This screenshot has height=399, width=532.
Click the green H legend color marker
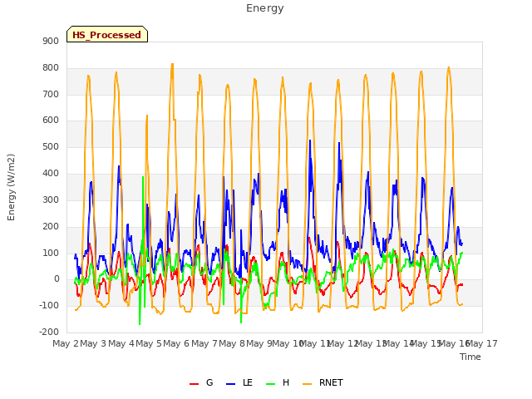[x=271, y=384]
